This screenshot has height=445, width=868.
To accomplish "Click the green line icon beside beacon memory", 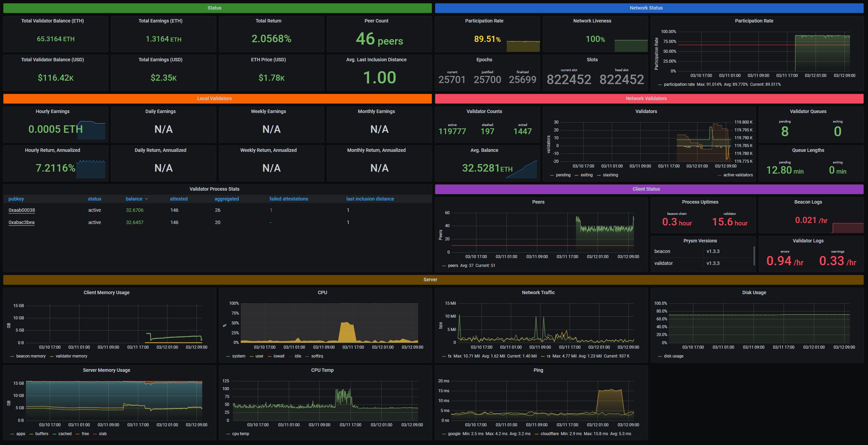I will pyautogui.click(x=12, y=356).
